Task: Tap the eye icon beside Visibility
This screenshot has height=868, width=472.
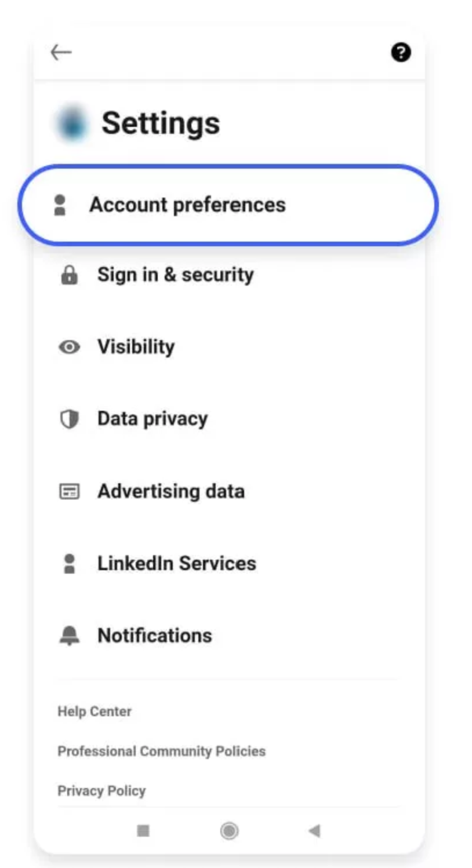Action: (69, 347)
